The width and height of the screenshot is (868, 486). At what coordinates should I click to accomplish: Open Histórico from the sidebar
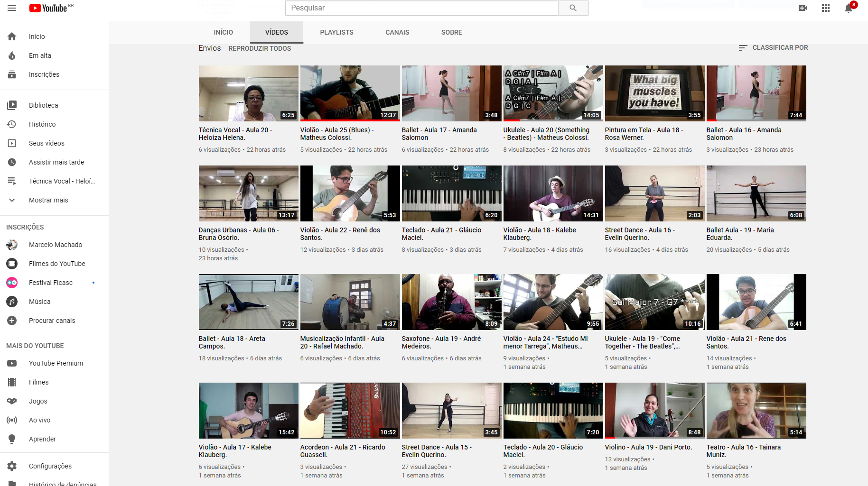(42, 124)
